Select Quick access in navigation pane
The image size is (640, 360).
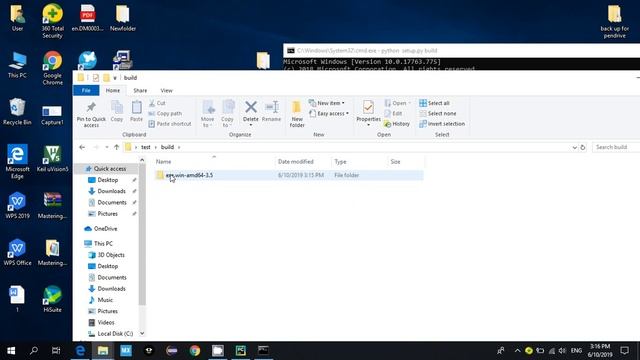point(110,169)
